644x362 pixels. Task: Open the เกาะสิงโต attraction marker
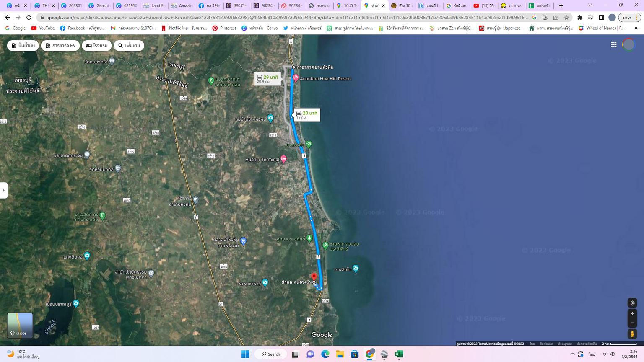click(x=356, y=269)
